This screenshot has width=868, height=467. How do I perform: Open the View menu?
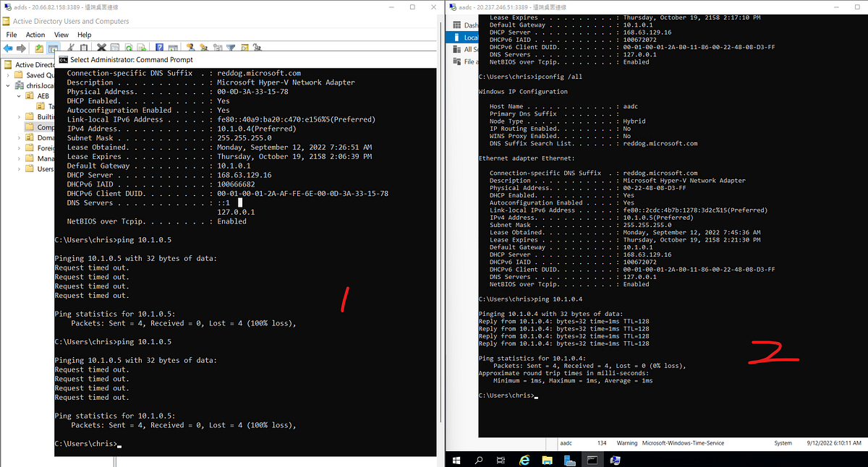(x=61, y=34)
